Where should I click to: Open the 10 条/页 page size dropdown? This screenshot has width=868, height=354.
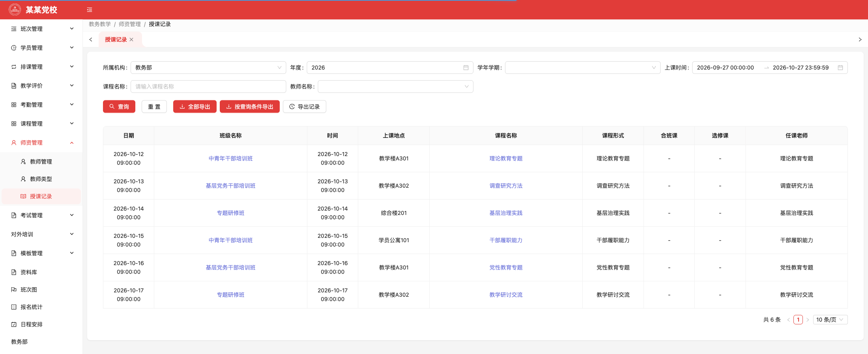point(830,320)
